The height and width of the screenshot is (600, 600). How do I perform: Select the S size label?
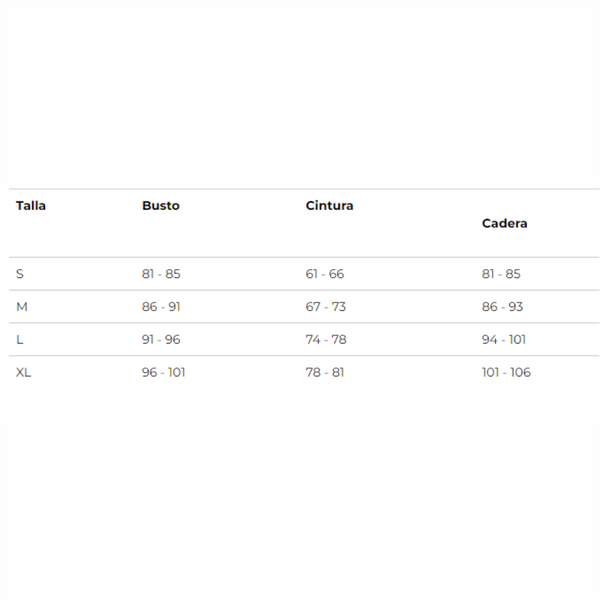tap(20, 274)
